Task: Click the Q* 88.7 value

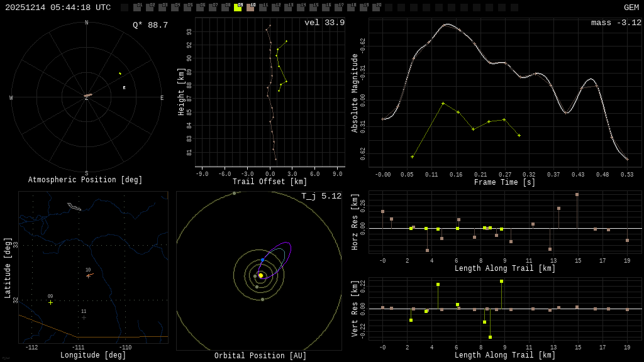Action: pos(150,25)
